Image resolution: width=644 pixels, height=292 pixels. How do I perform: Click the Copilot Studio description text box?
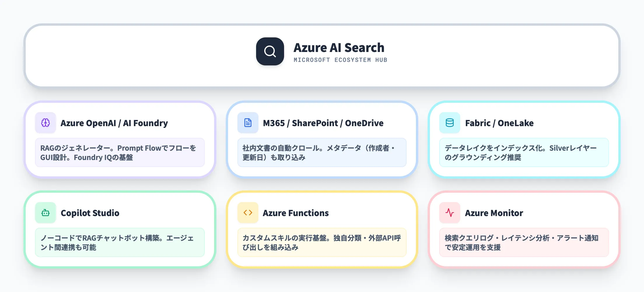(120, 243)
